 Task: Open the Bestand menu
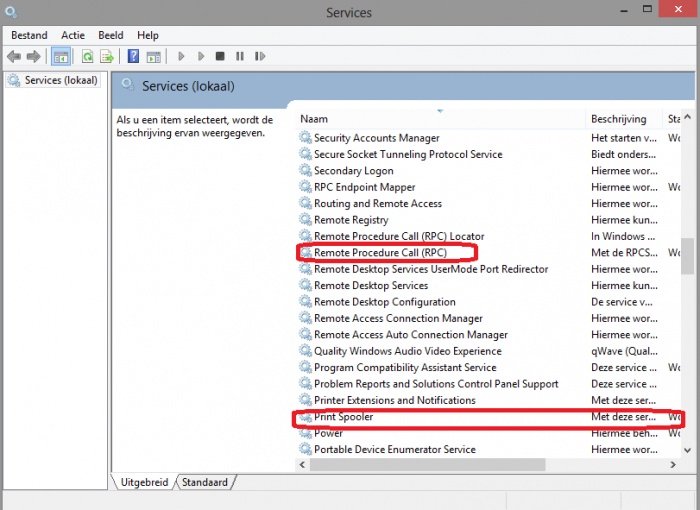pos(29,35)
